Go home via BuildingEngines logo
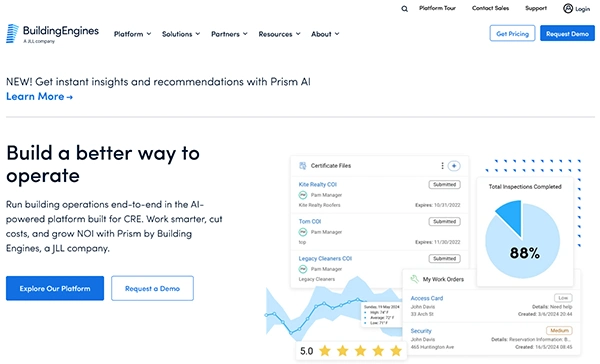Image resolution: width=600 pixels, height=364 pixels. 52,34
